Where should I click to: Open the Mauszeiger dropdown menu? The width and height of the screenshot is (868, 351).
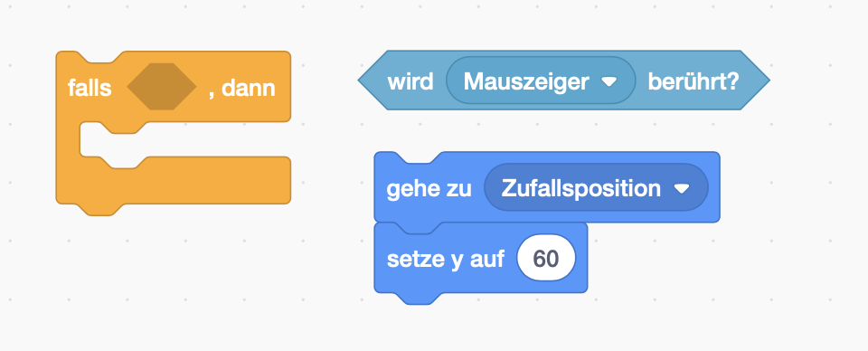[x=541, y=81]
